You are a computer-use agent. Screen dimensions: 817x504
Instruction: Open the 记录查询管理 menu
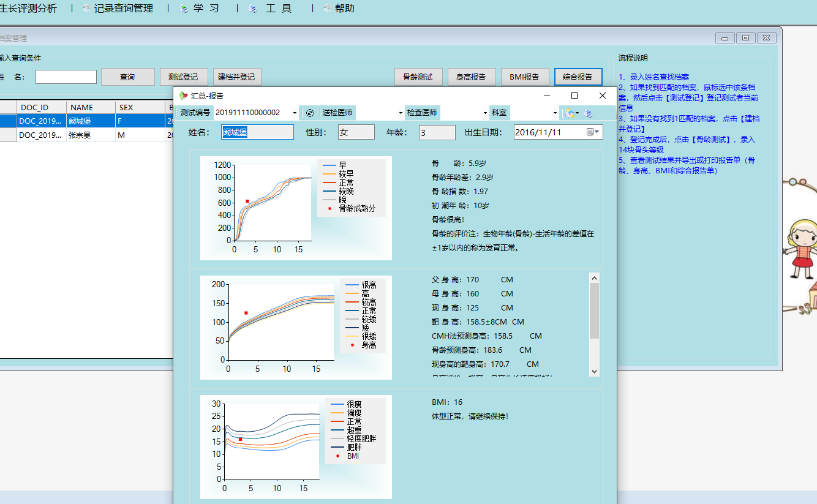(123, 9)
